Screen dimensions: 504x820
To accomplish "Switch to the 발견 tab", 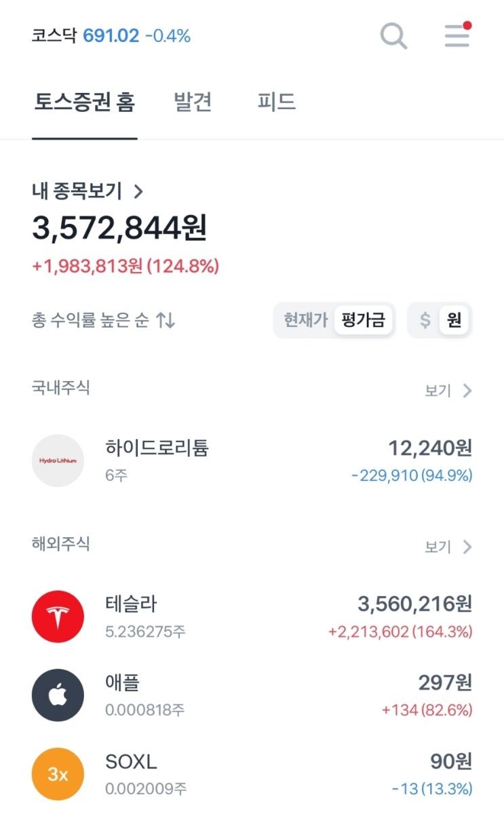I will click(193, 102).
